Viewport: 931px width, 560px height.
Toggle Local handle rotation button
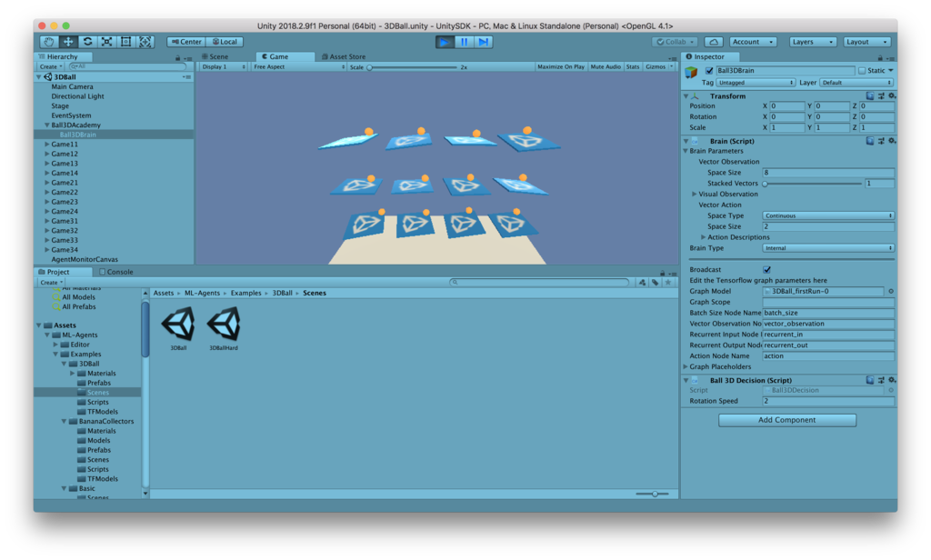pos(225,42)
